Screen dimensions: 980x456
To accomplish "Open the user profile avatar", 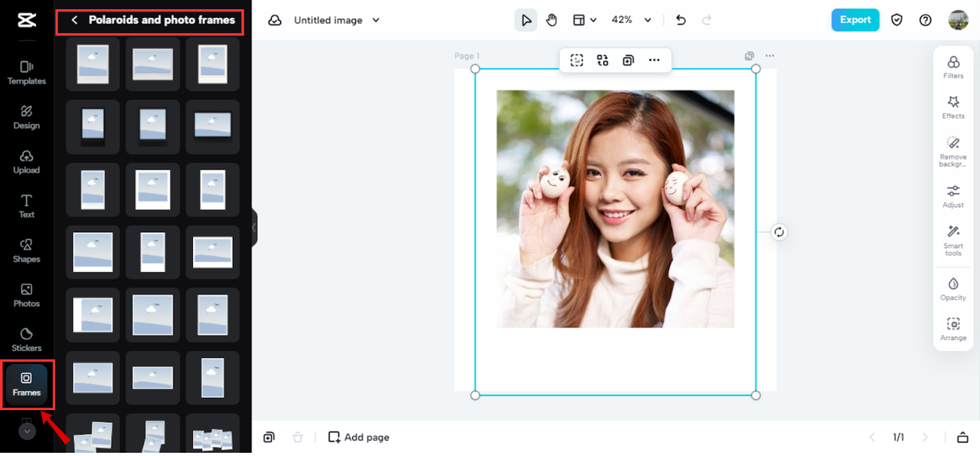I will tap(959, 20).
